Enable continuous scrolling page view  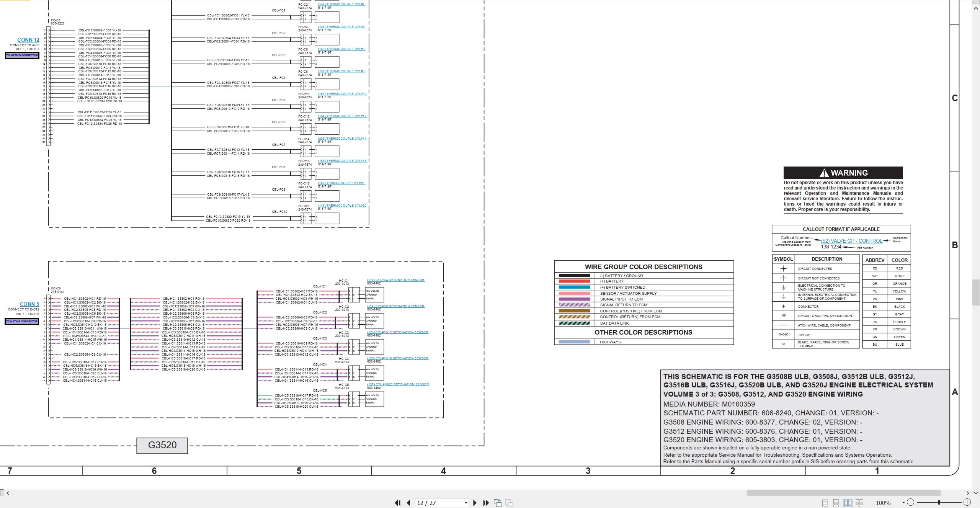click(836, 503)
